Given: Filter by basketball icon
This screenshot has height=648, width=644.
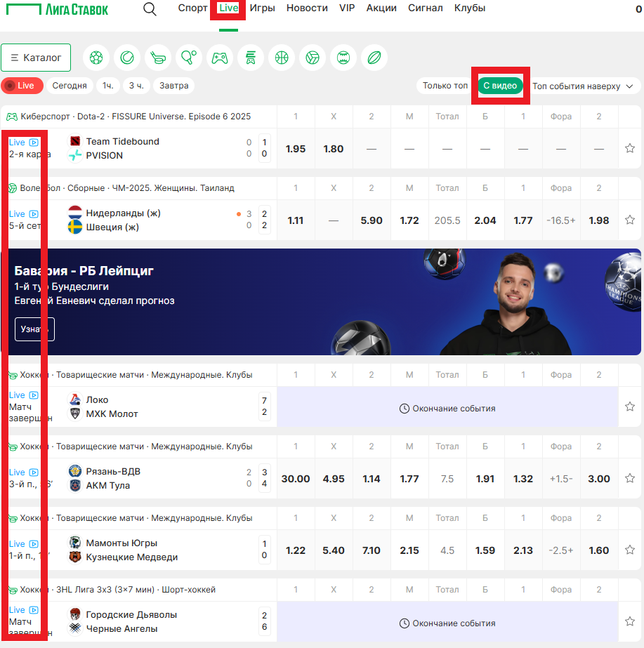Looking at the screenshot, I should click(x=282, y=58).
